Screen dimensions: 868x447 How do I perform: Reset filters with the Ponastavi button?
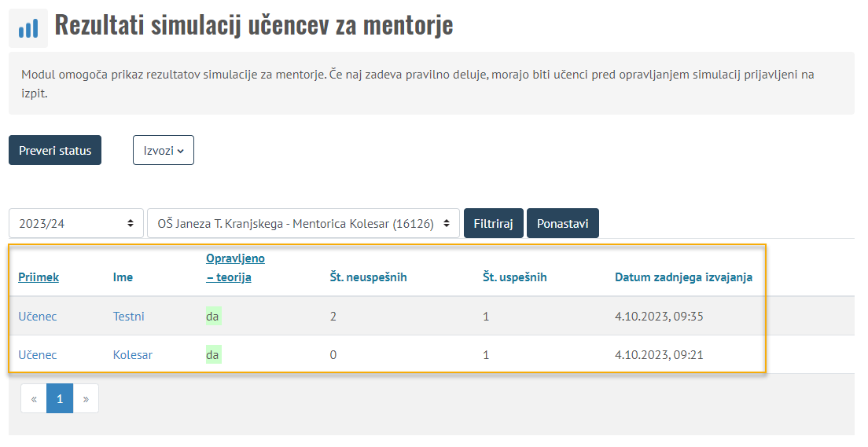coord(562,223)
